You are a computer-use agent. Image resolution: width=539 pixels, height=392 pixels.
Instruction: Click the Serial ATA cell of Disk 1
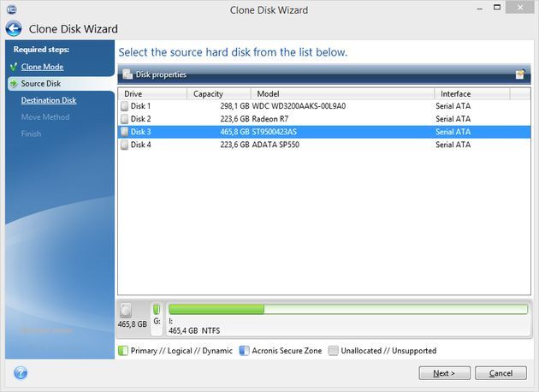click(x=453, y=106)
